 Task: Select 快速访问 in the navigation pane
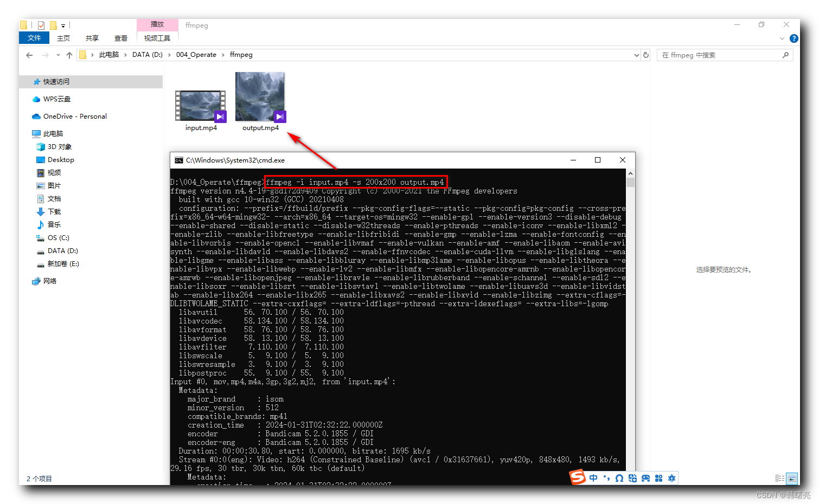tap(56, 82)
